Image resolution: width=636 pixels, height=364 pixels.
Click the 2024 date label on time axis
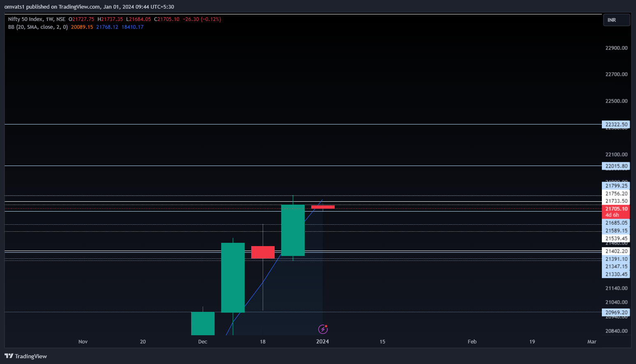coord(323,341)
